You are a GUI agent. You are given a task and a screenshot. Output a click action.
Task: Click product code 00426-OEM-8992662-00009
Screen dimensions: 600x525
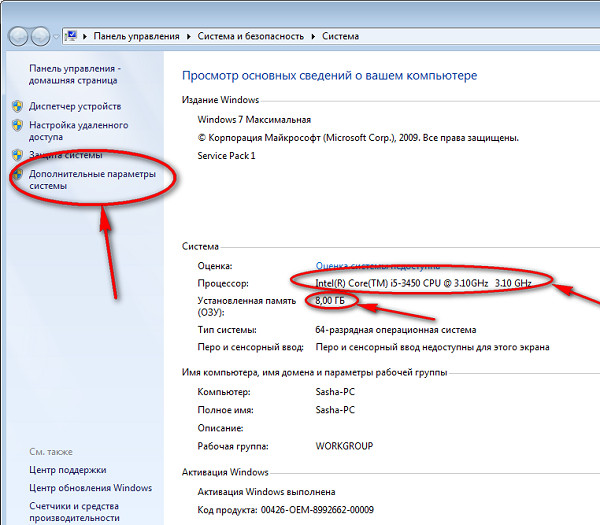pos(317,510)
